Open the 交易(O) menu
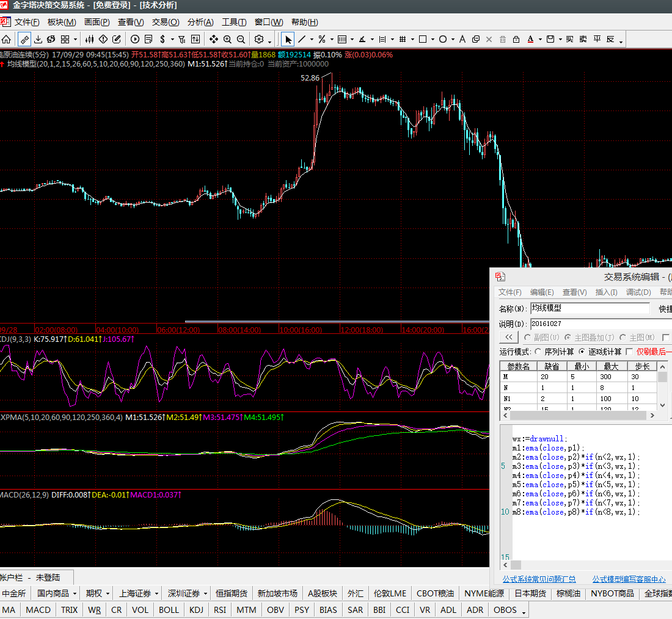 point(166,22)
